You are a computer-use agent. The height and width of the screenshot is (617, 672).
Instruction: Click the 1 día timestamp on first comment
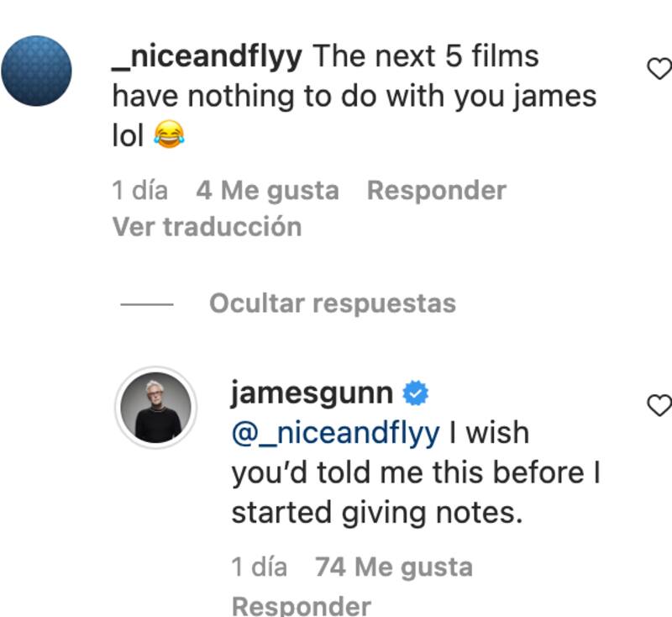[x=139, y=190]
